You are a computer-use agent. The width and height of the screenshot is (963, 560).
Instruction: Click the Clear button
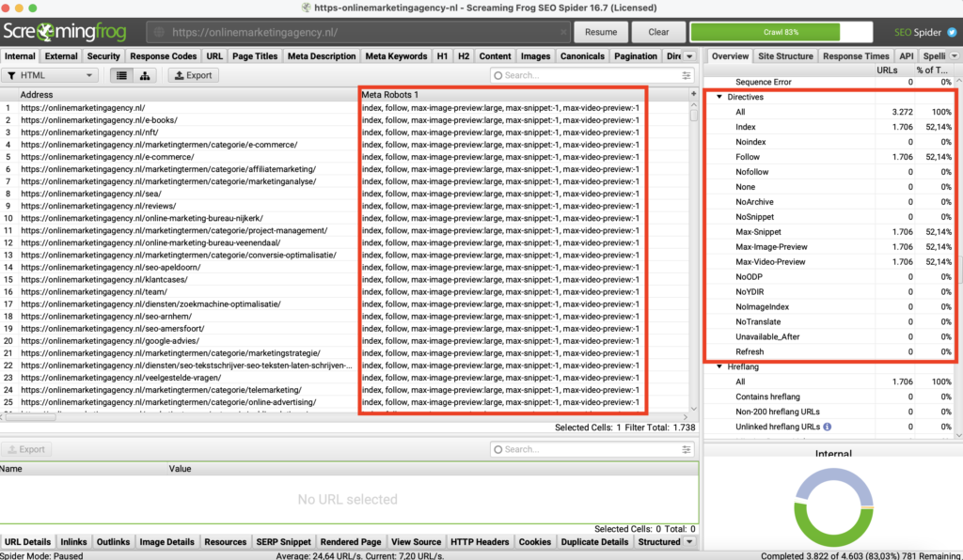(x=658, y=32)
